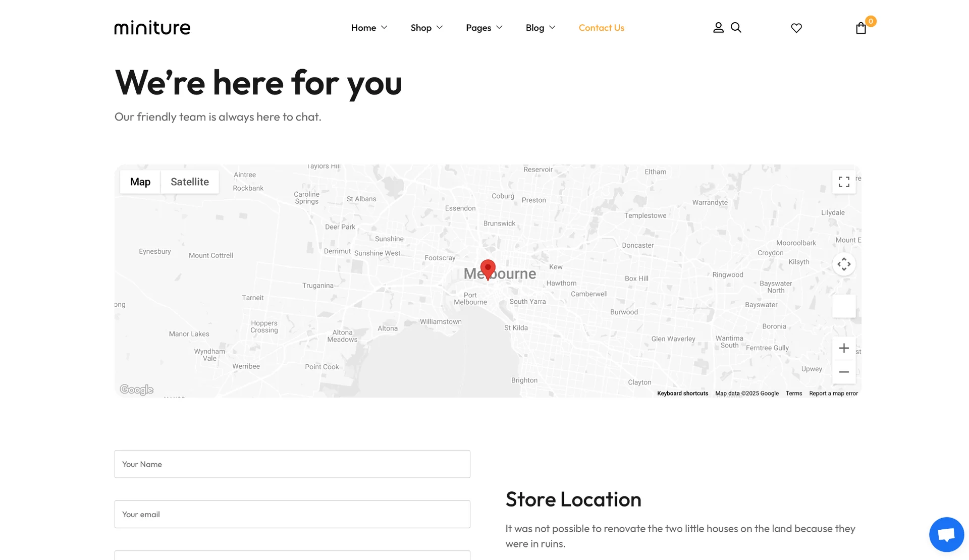Expand the Pages dropdown menu
The height and width of the screenshot is (560, 969).
click(x=484, y=28)
